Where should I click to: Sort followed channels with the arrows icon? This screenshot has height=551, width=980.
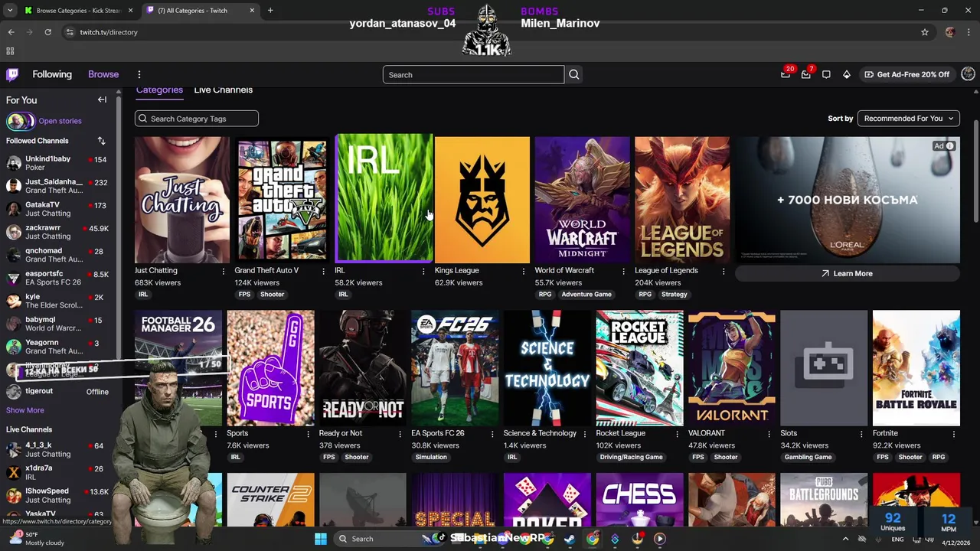(101, 141)
